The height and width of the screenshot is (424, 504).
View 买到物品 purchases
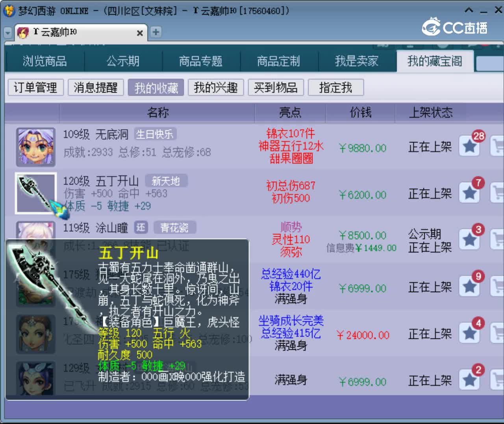[x=276, y=87]
